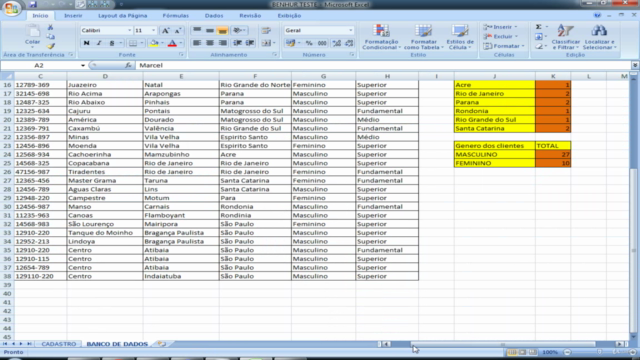Open Formatar como Tabela gallery
The image size is (640, 360).
424,37
